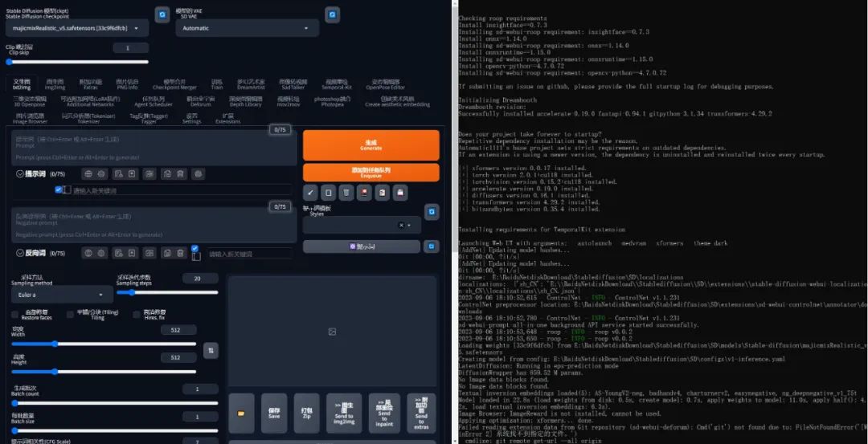Viewport: 868px width, 444px height.
Task: Open the OpenPose Editor tab
Action: [385, 84]
